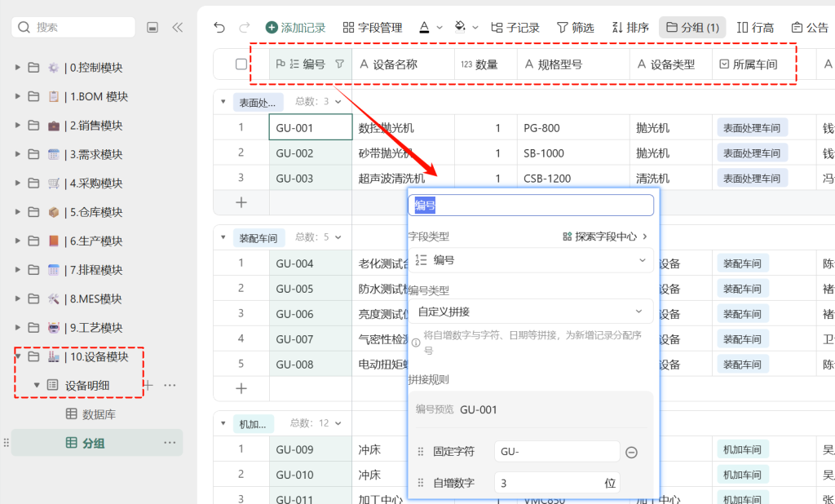Screen dimensions: 835x504
Task: Open the 排序 sort menu
Action: click(x=630, y=27)
